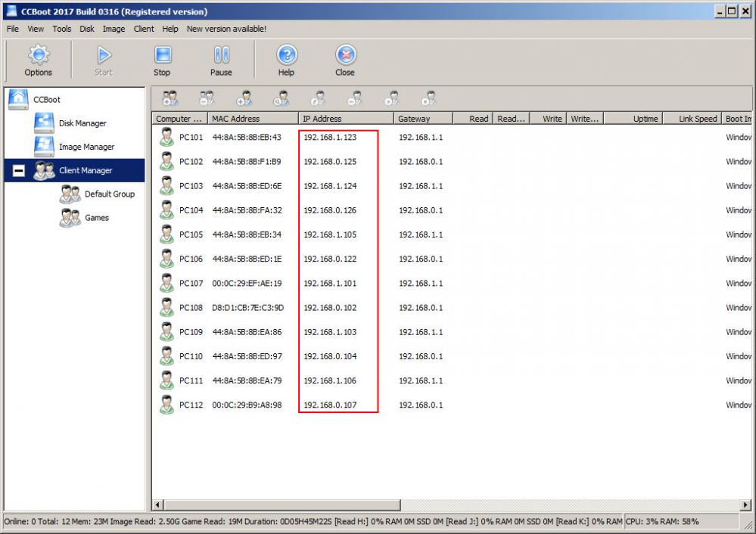This screenshot has height=534, width=756.
Task: Open the Client menu
Action: click(144, 29)
